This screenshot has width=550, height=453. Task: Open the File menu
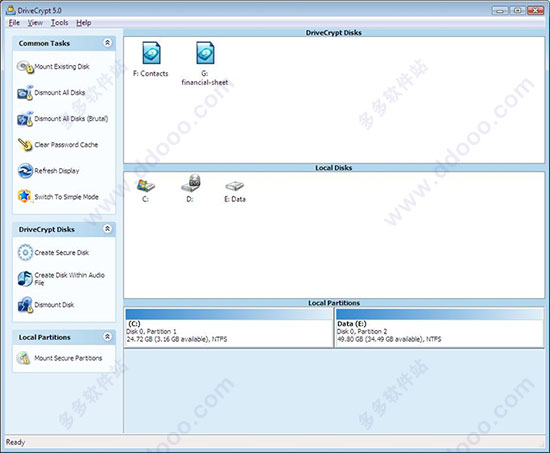(14, 23)
